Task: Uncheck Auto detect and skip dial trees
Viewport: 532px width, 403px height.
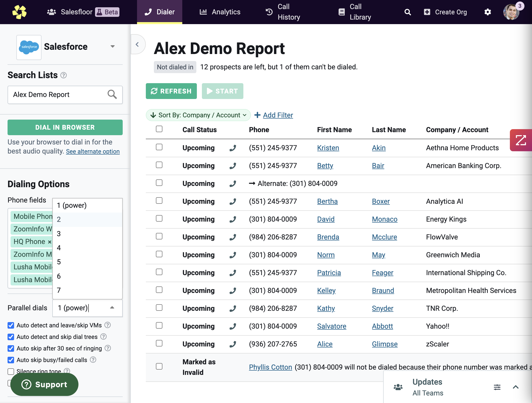Action: [11, 337]
